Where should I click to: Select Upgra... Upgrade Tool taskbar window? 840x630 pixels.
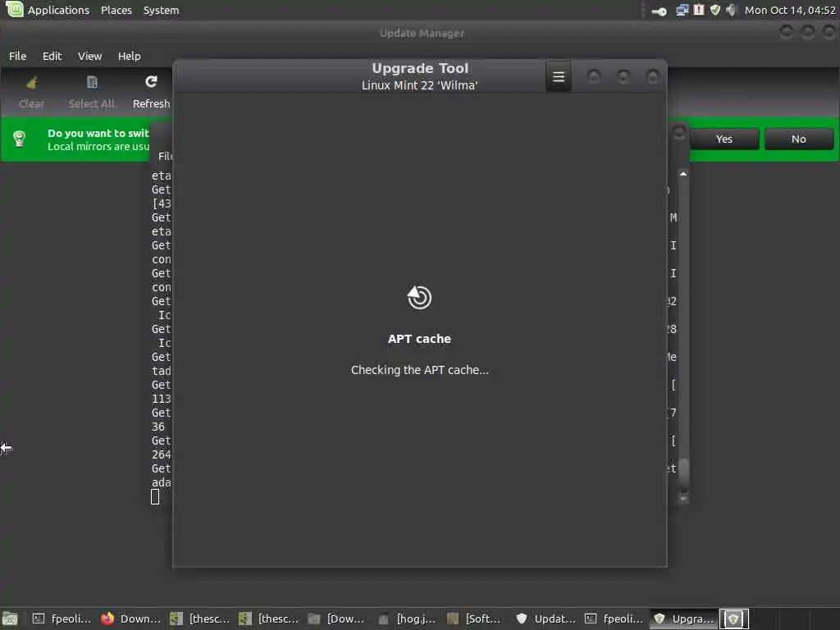coord(683,619)
